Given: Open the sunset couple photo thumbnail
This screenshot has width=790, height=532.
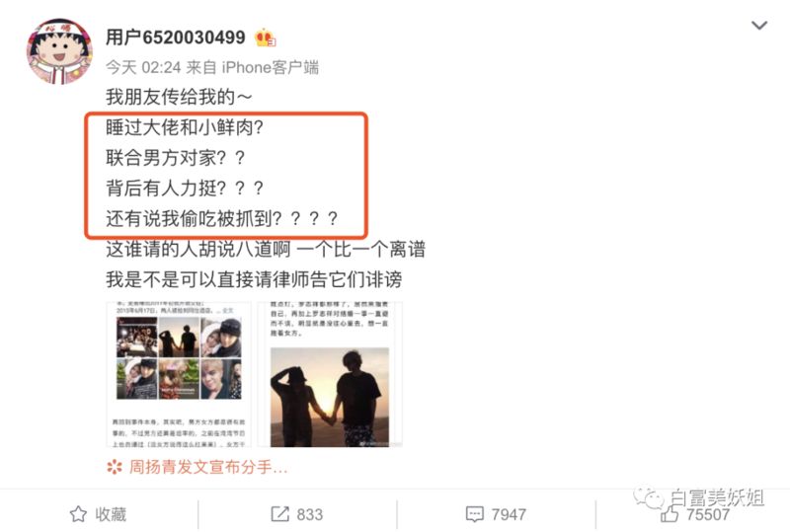Looking at the screenshot, I should pos(330,374).
